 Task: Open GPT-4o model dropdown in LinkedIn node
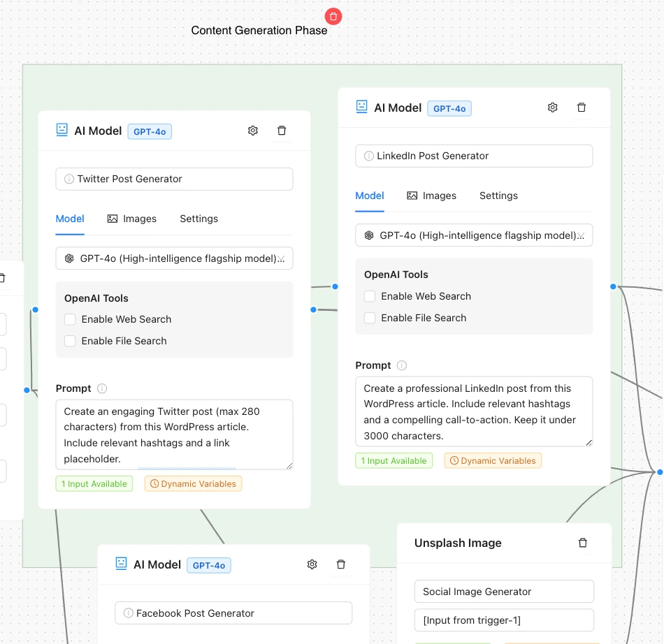point(473,235)
